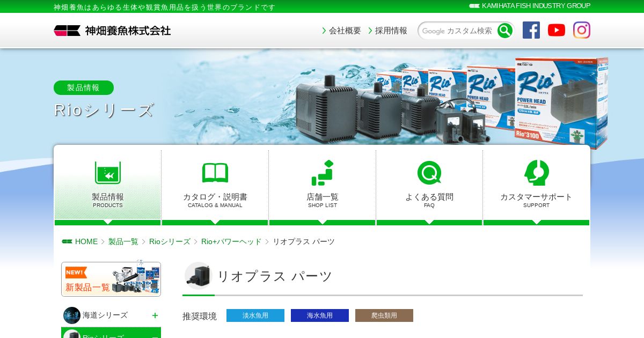Open the YouTube channel icon
Viewport: 644px width, 338px height.
click(557, 30)
